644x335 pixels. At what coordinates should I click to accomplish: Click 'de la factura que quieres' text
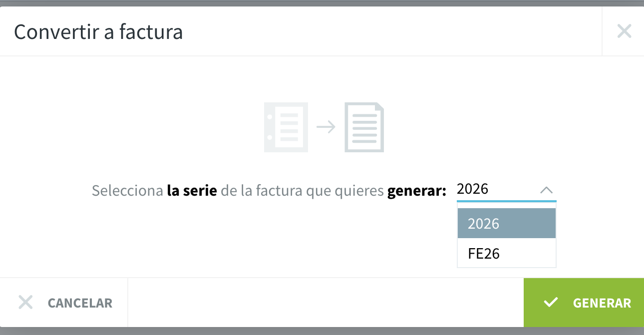302,191
